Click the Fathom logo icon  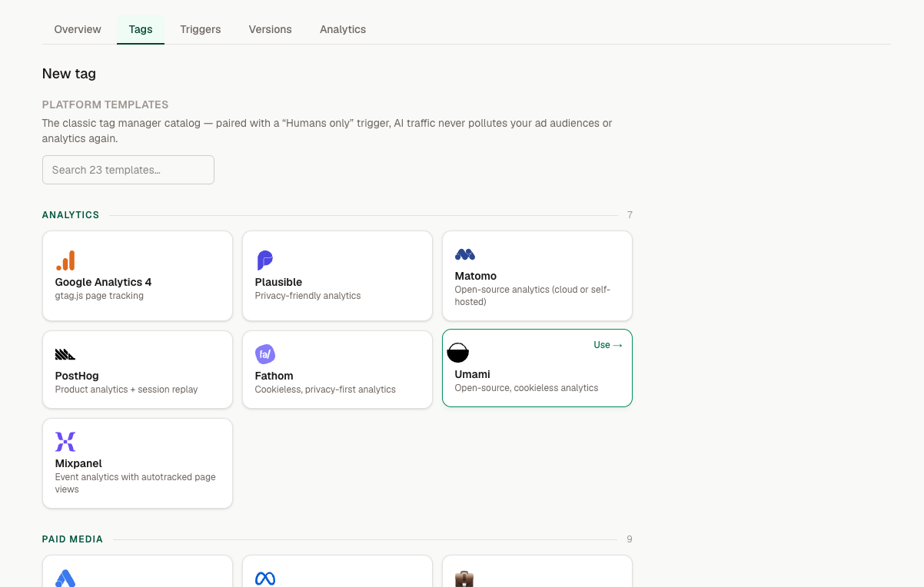(265, 354)
